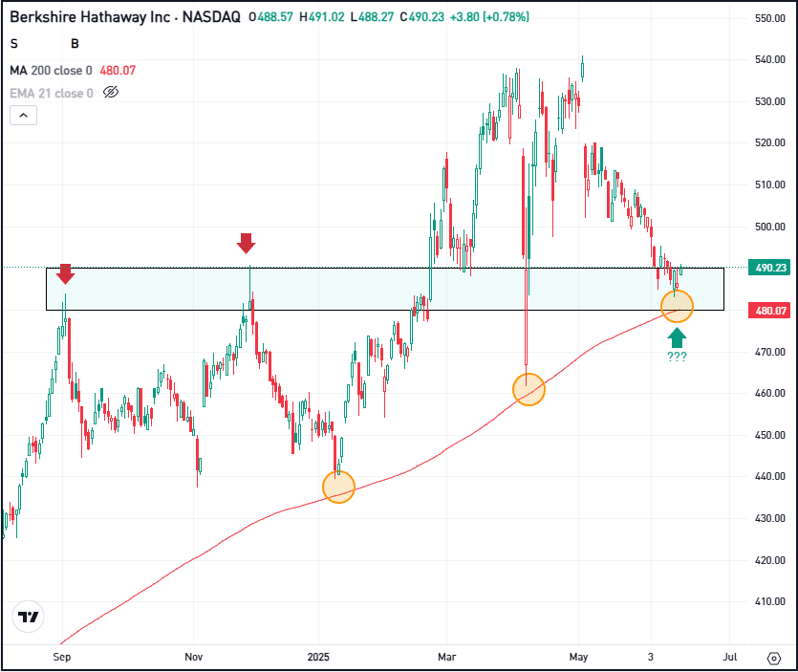
Task: Click the TradingView logo icon
Action: pyautogui.click(x=28, y=617)
